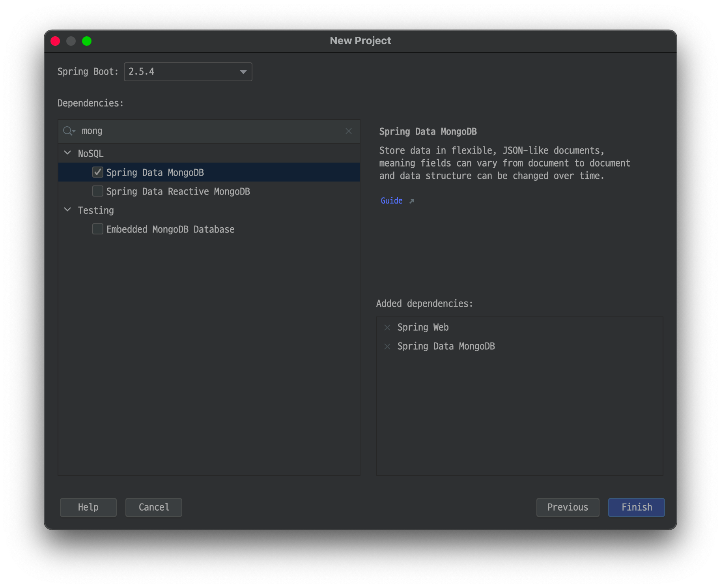The image size is (721, 588).
Task: Select the NoSQL category label
Action: point(91,154)
